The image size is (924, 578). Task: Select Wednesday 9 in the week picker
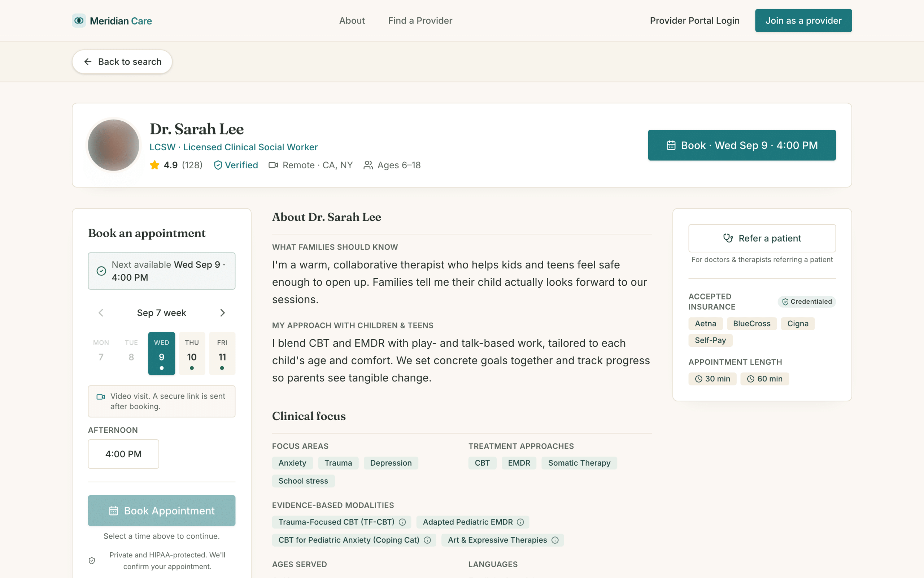(x=161, y=354)
